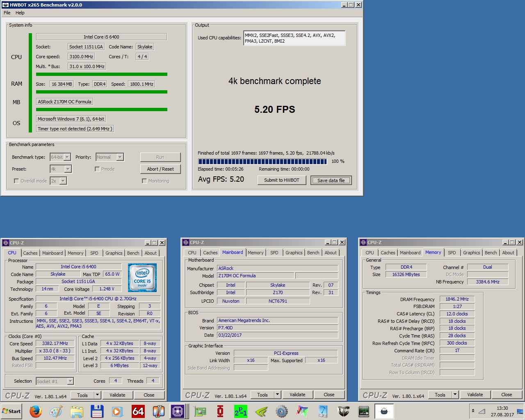This screenshot has width=525, height=420.
Task: Select CPU tab in Memory CPU-Z window
Action: [370, 253]
